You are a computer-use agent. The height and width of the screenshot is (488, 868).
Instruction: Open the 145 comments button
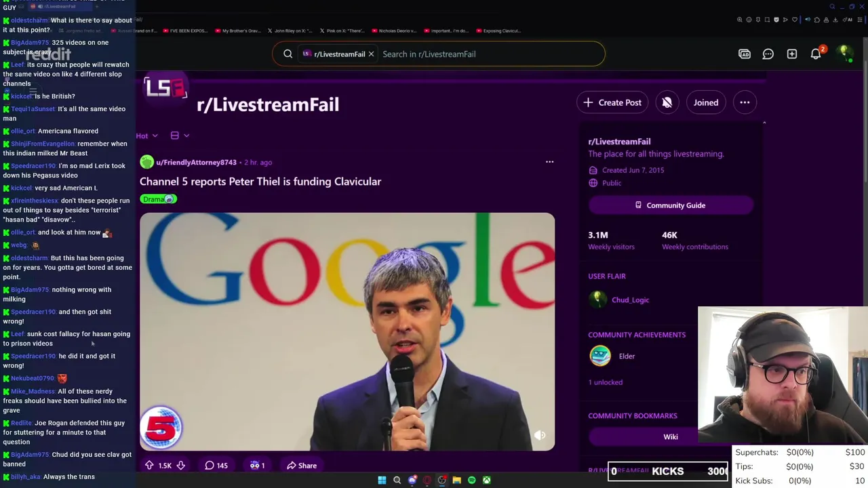216,465
